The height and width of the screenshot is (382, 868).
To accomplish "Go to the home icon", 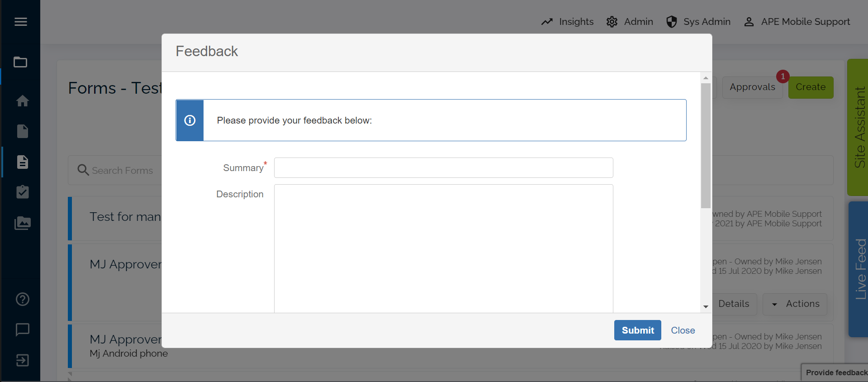I will click(x=22, y=100).
